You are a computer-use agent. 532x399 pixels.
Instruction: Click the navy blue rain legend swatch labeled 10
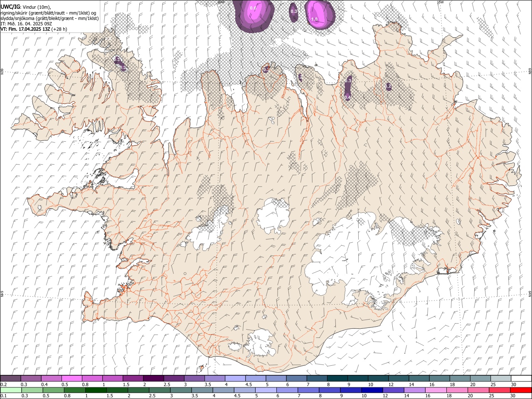pos(372,390)
